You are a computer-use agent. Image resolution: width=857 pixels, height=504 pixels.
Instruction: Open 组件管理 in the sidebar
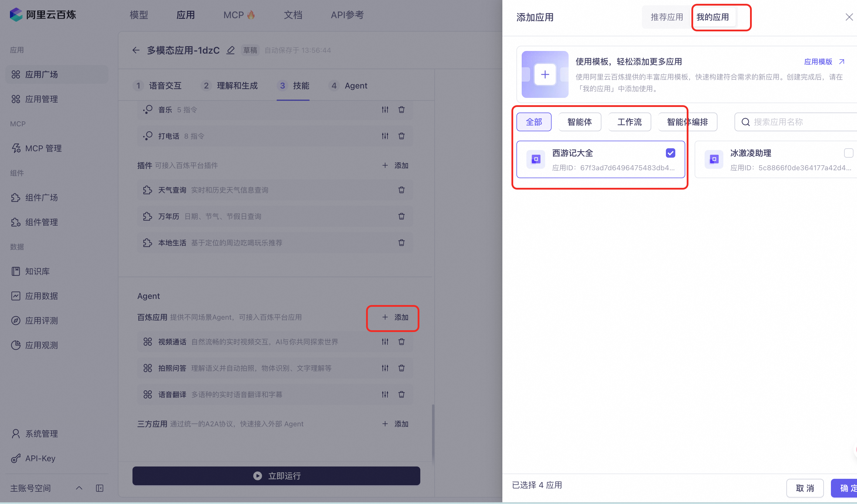click(57, 222)
